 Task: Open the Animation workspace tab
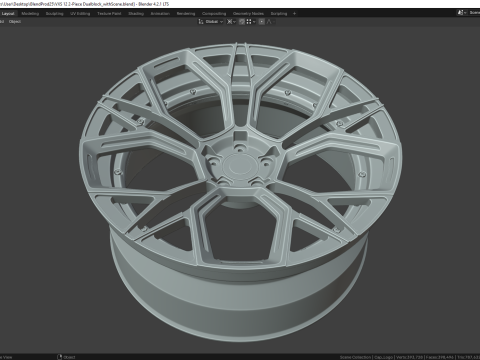160,14
